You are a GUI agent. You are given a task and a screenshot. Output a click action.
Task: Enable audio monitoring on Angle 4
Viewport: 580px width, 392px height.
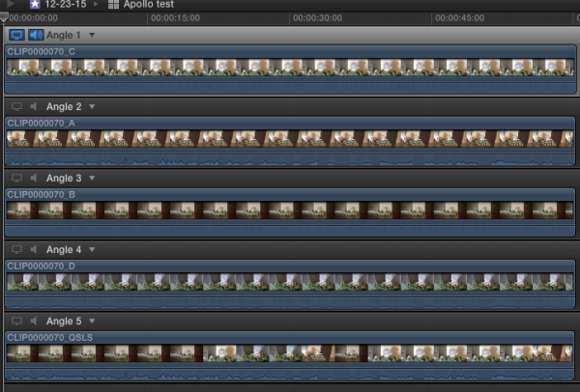(x=34, y=249)
